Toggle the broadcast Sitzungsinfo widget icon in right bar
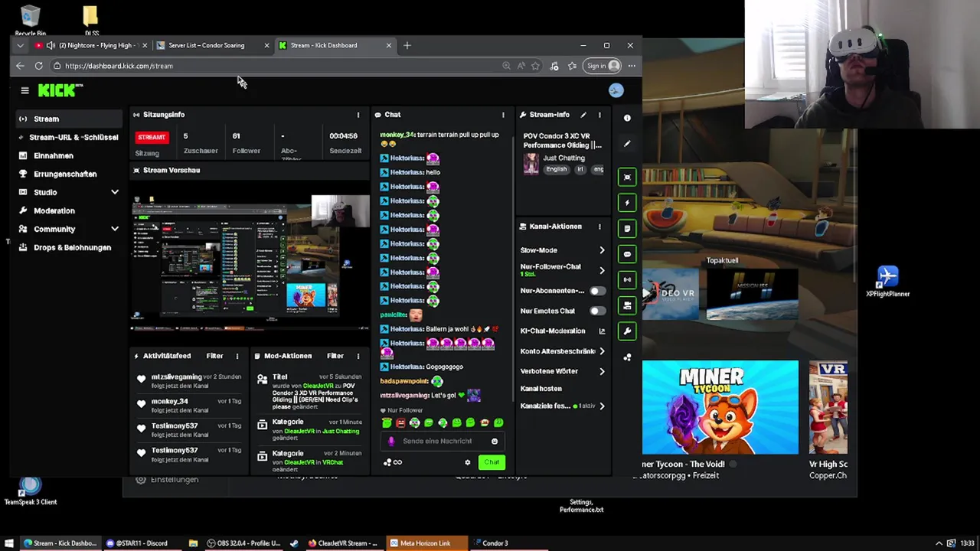Viewport: 980px width, 551px height. click(627, 279)
